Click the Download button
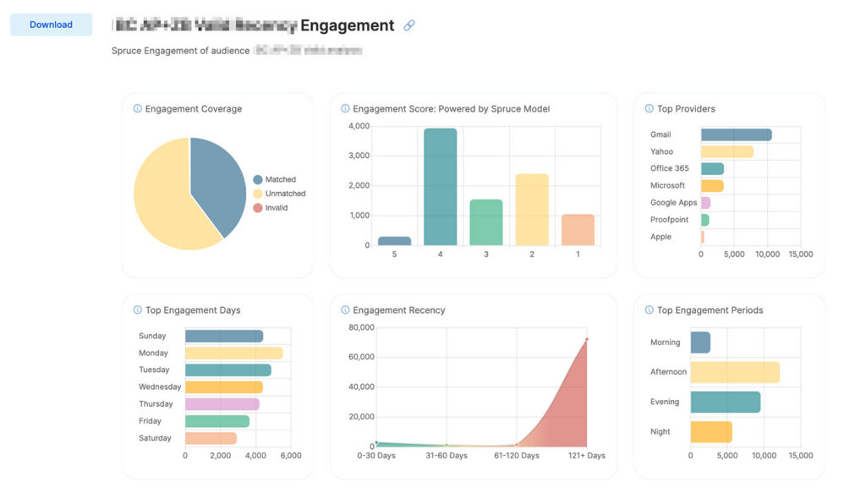 pyautogui.click(x=51, y=25)
